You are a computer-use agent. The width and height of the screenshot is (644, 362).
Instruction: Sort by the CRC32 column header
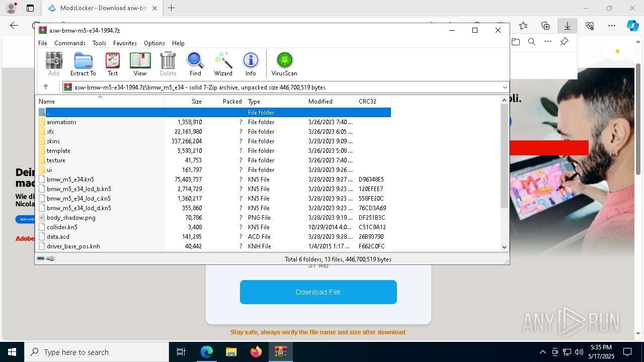(x=373, y=101)
